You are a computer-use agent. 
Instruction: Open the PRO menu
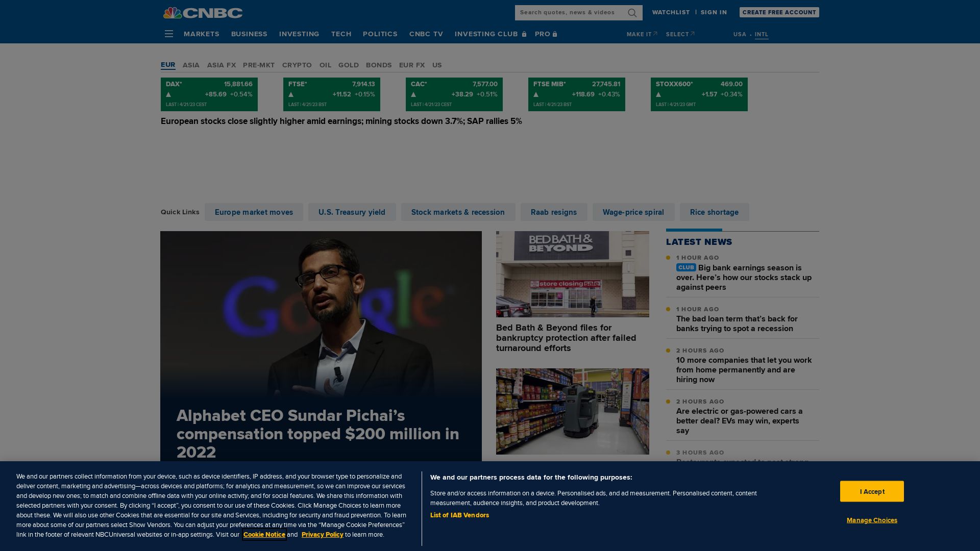tap(543, 34)
